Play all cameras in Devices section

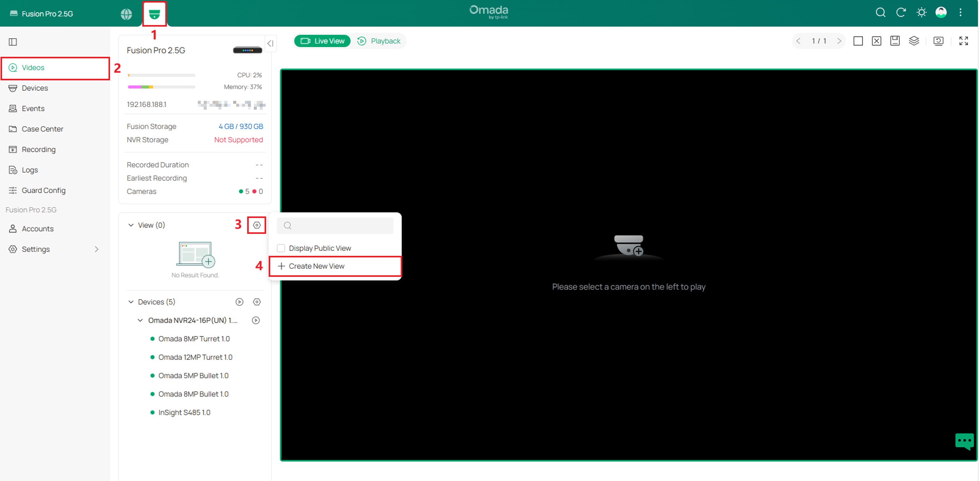click(239, 302)
